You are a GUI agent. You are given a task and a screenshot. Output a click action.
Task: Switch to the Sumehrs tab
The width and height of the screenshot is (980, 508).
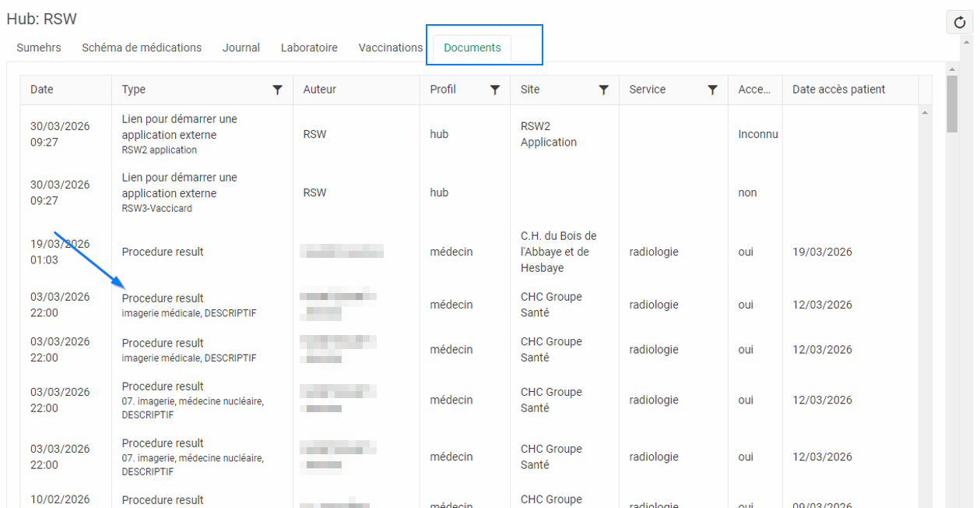pos(39,48)
